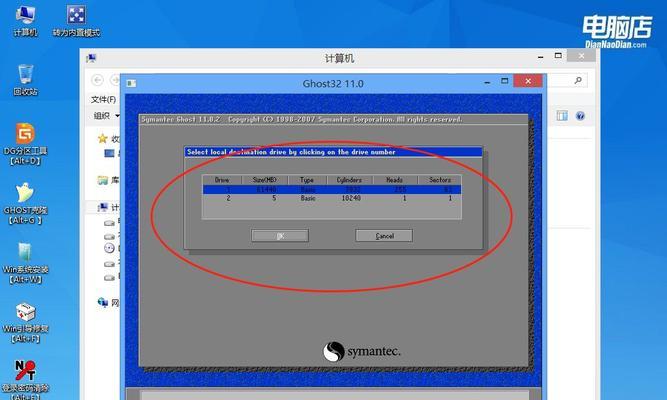The image size is (667, 400).
Task: Maximize the Ghost32 11.0 window
Action: (505, 81)
